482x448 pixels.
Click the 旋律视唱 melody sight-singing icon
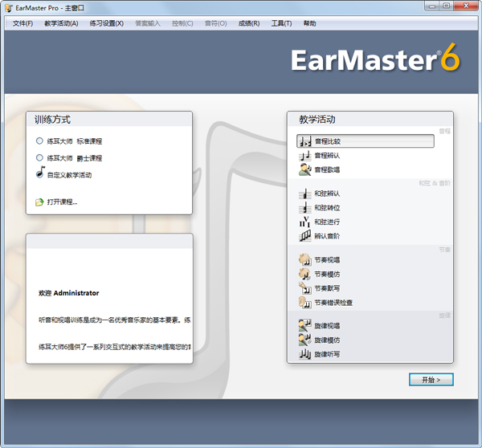(x=305, y=326)
